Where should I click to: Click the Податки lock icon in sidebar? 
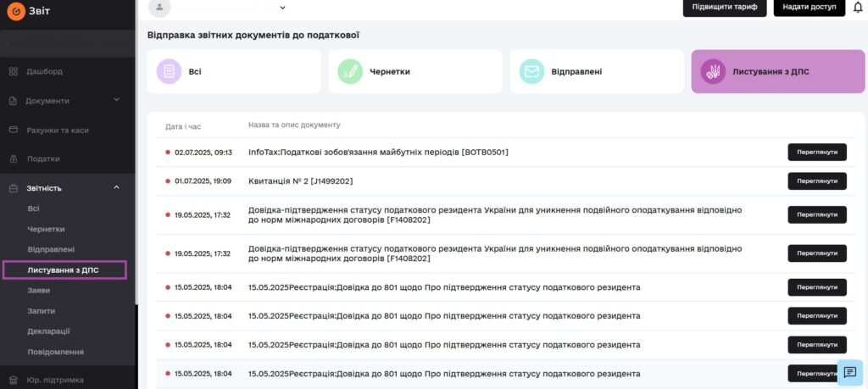tap(14, 159)
